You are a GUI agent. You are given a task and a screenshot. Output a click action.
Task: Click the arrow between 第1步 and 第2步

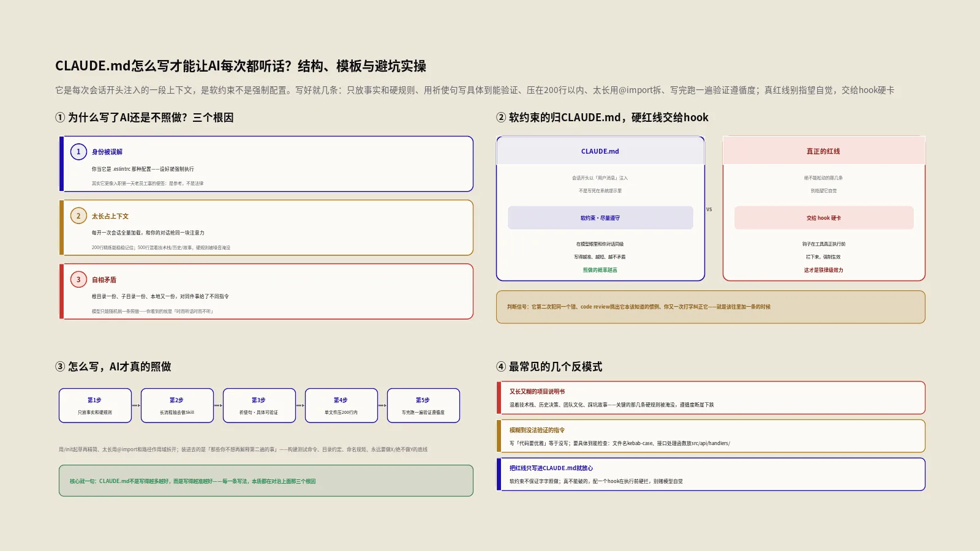137,405
